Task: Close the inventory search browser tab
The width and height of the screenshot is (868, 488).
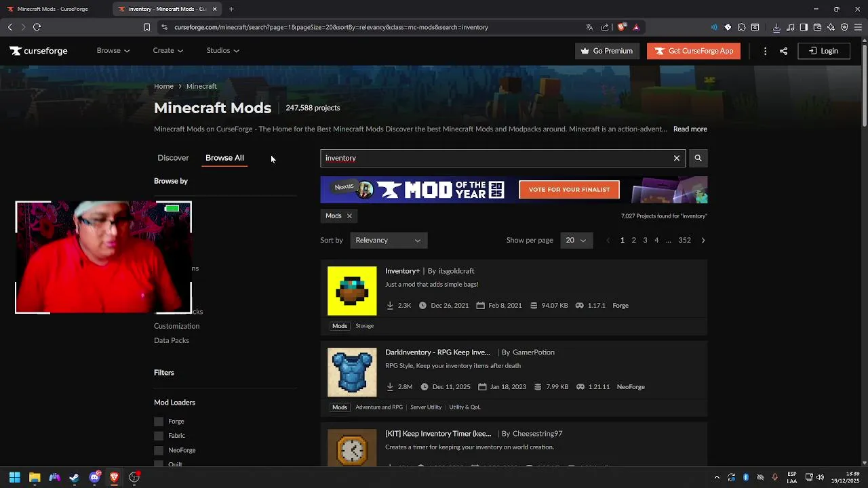Action: [x=215, y=9]
